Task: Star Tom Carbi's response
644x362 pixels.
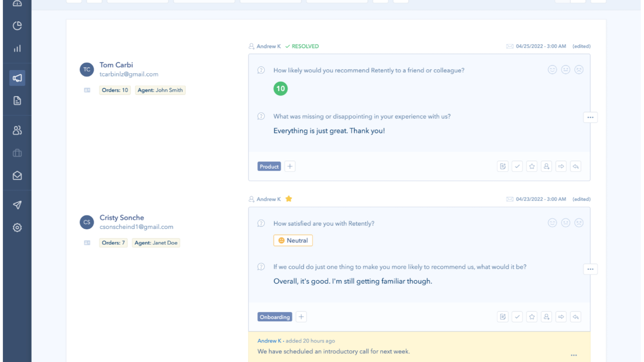Action: coord(532,167)
